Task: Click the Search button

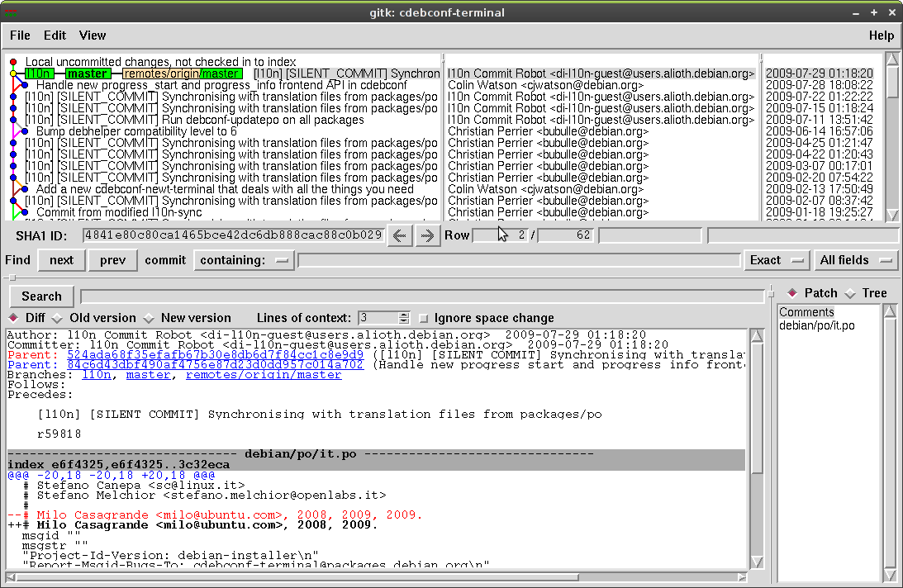Action: 41,296
